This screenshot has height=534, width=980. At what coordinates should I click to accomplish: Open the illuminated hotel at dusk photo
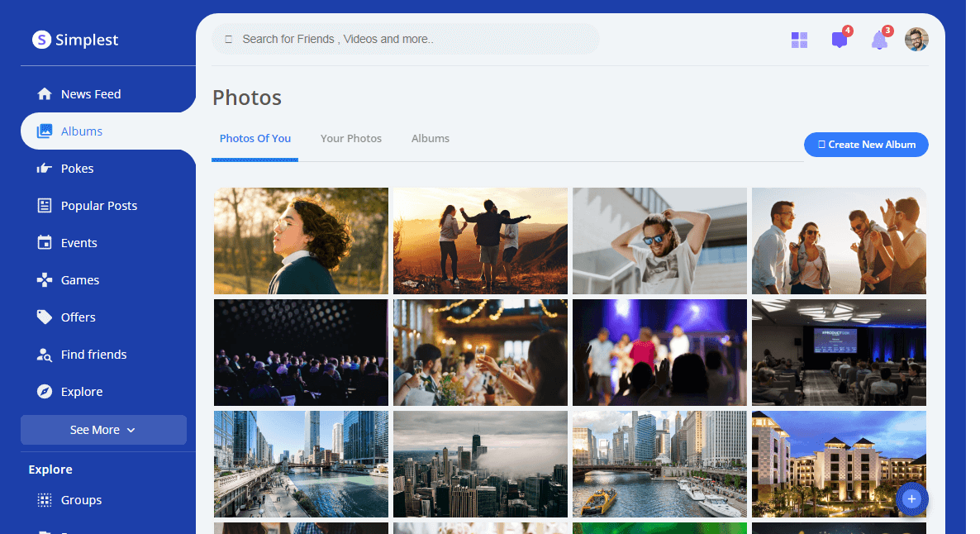coord(839,464)
